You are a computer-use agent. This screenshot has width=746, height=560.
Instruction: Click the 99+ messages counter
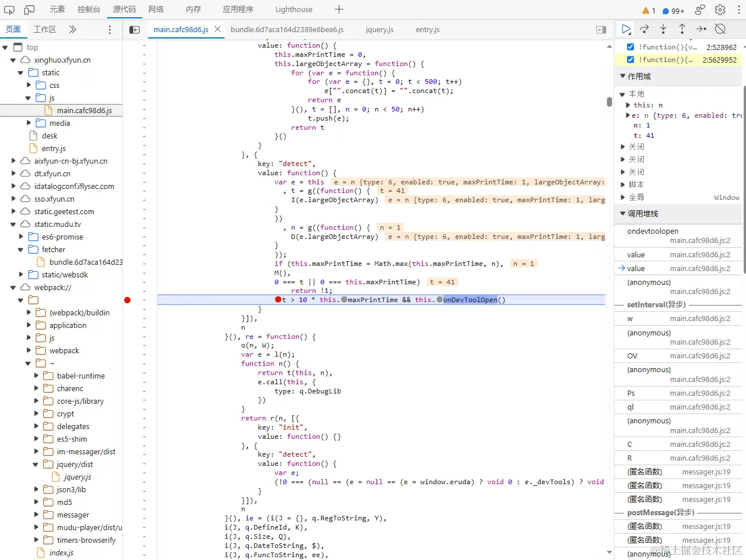coord(674,10)
